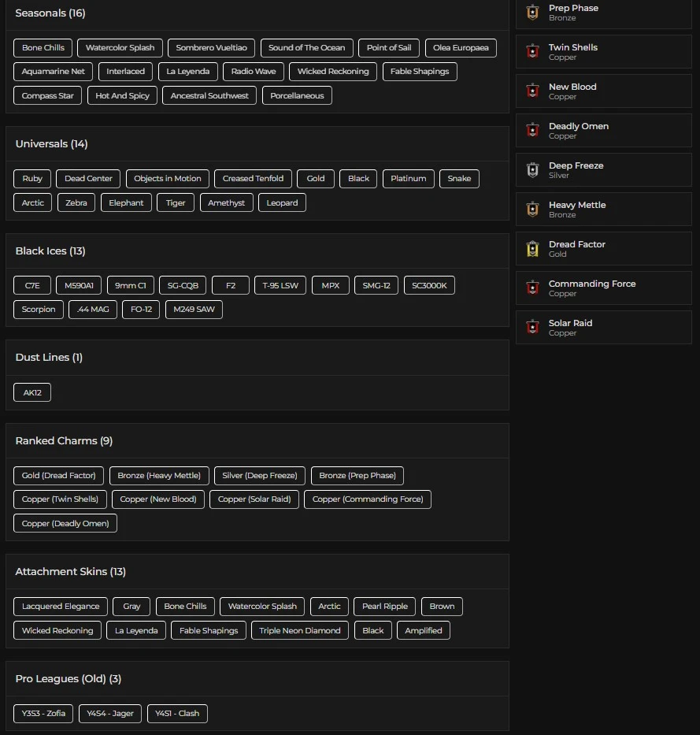700x735 pixels.
Task: Select the Ruby universal skin tag
Action: point(32,179)
